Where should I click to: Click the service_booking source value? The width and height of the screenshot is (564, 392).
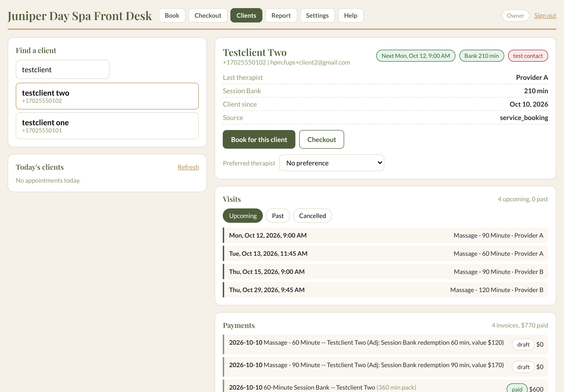524,118
